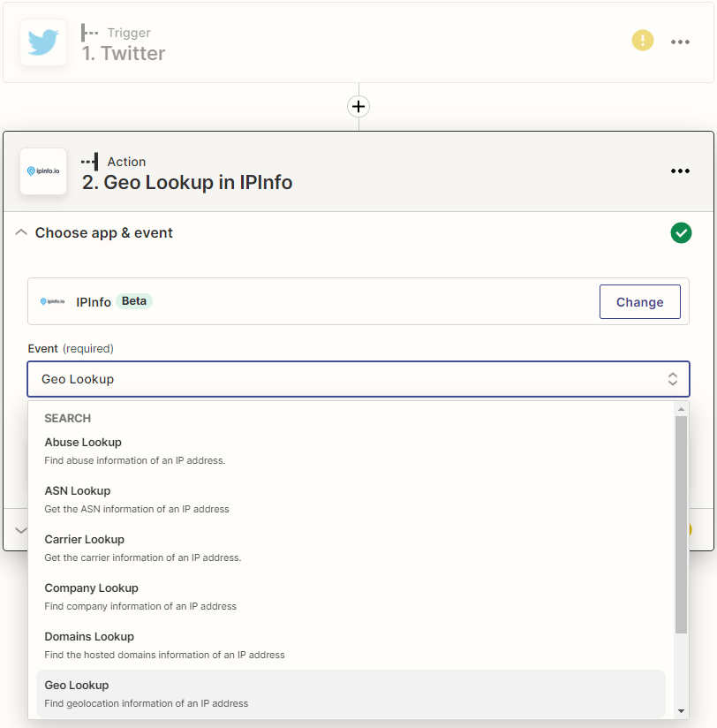Open the Twitter step three-dot menu
The height and width of the screenshot is (728, 717).
pyautogui.click(x=680, y=42)
